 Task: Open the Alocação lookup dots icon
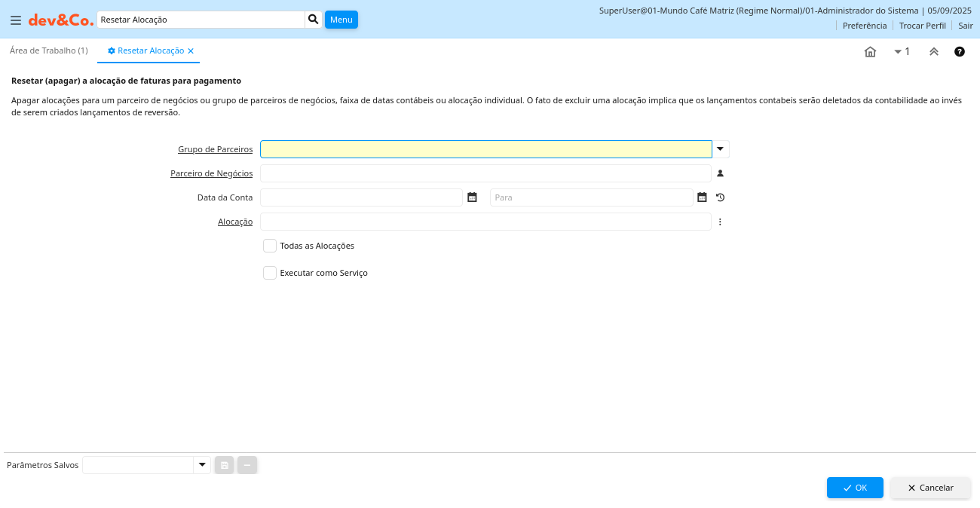click(720, 222)
